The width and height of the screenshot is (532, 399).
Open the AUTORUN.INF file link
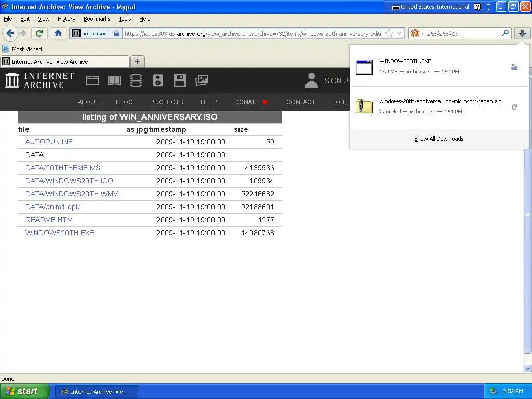[x=48, y=142]
